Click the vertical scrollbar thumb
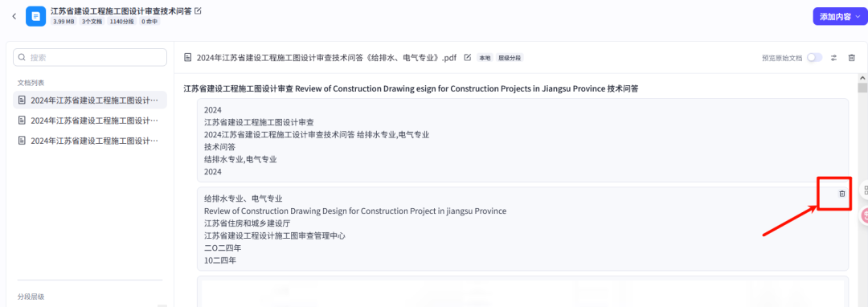 pos(862,88)
